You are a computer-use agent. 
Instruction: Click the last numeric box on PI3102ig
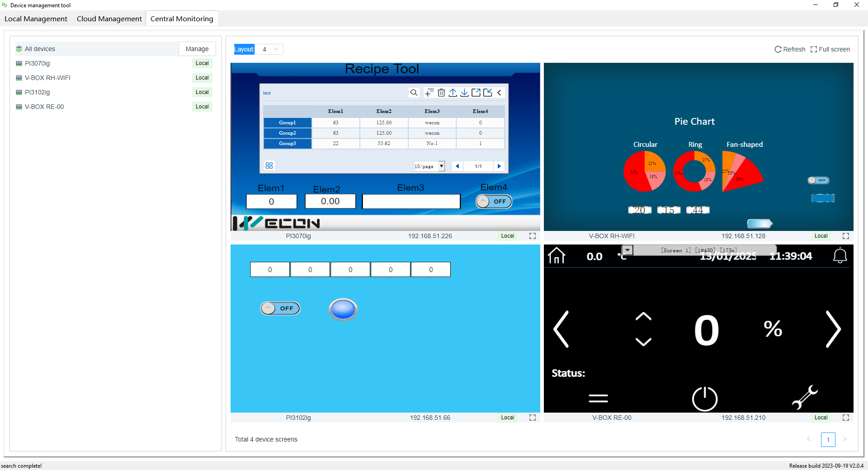click(431, 269)
